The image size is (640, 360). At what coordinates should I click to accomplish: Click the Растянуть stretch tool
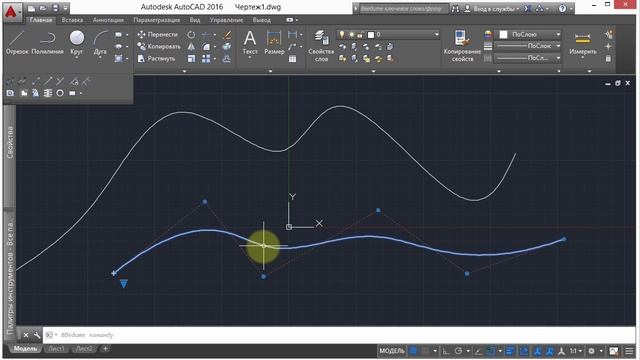click(x=156, y=59)
